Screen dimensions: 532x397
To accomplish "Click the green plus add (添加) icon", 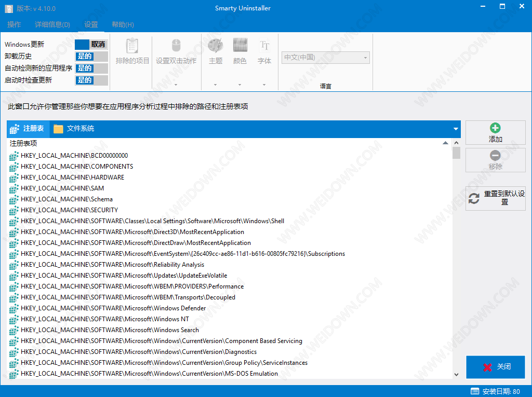I will coord(495,128).
